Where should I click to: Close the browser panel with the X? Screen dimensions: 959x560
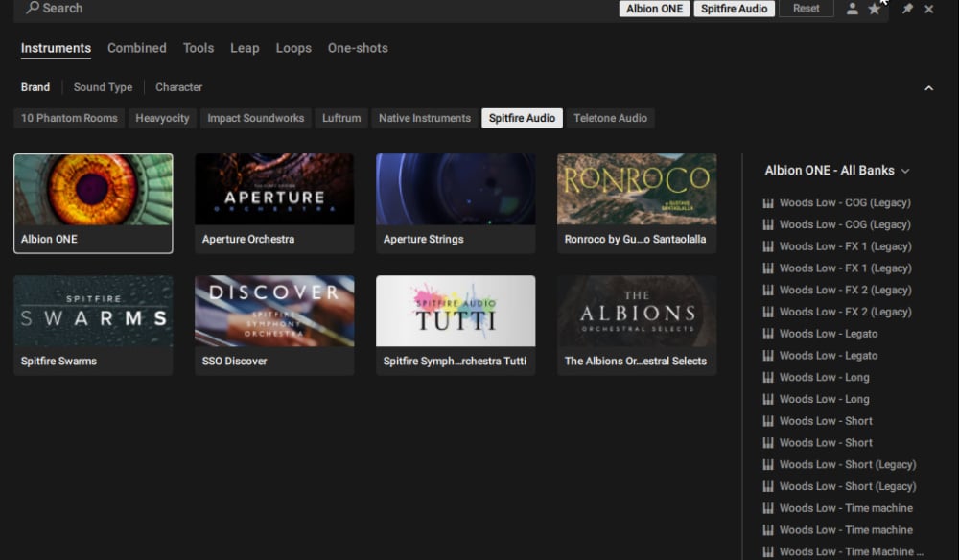[x=929, y=10]
